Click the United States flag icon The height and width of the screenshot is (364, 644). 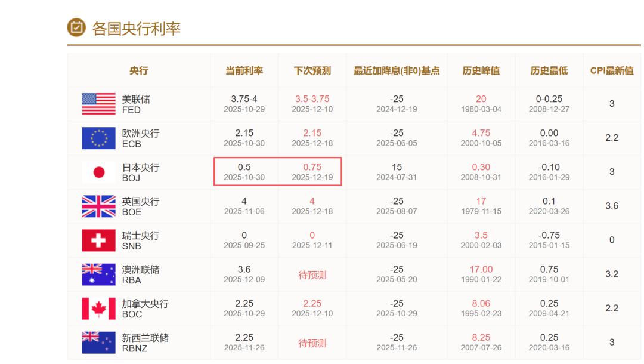[98, 104]
